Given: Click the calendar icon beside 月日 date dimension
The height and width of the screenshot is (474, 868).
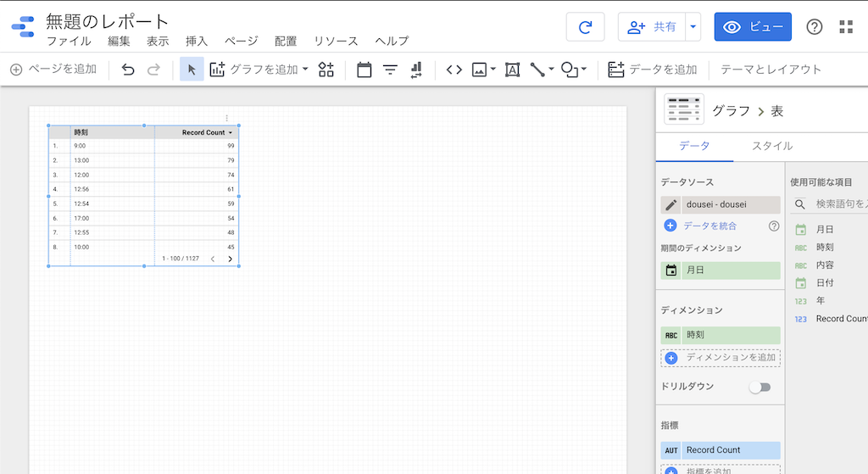Looking at the screenshot, I should (671, 270).
